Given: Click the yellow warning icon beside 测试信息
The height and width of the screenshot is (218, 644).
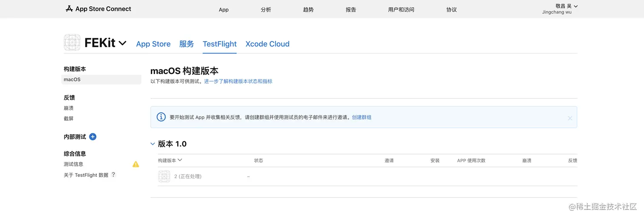Looking at the screenshot, I should coord(136,164).
